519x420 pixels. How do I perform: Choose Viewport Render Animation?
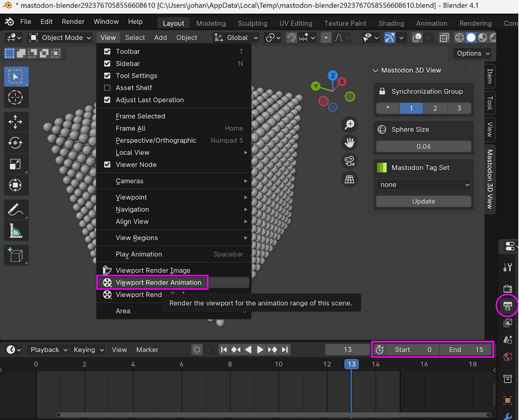coord(173,283)
